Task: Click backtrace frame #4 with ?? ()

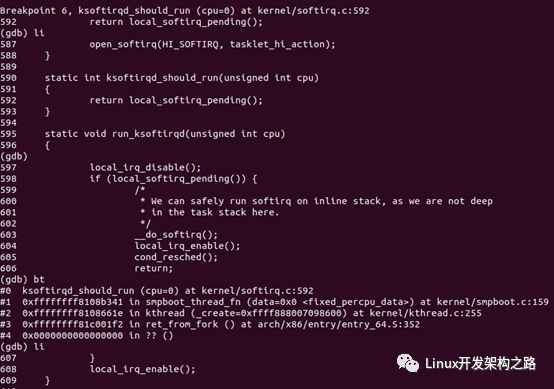Action: click(87, 336)
